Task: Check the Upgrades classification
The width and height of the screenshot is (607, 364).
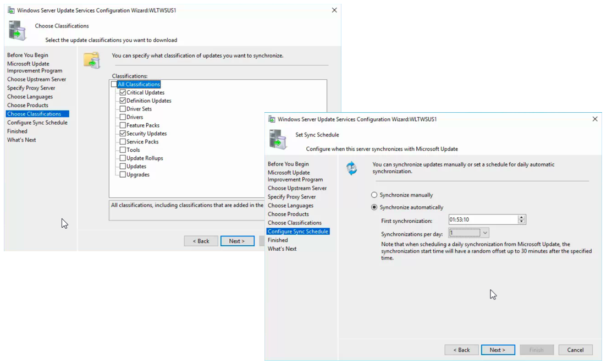Action: [x=123, y=175]
